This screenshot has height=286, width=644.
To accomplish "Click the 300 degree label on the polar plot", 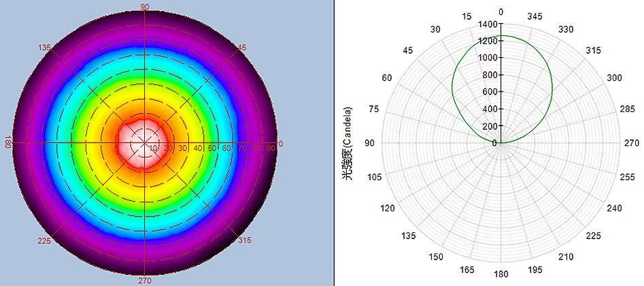I will (x=614, y=78).
